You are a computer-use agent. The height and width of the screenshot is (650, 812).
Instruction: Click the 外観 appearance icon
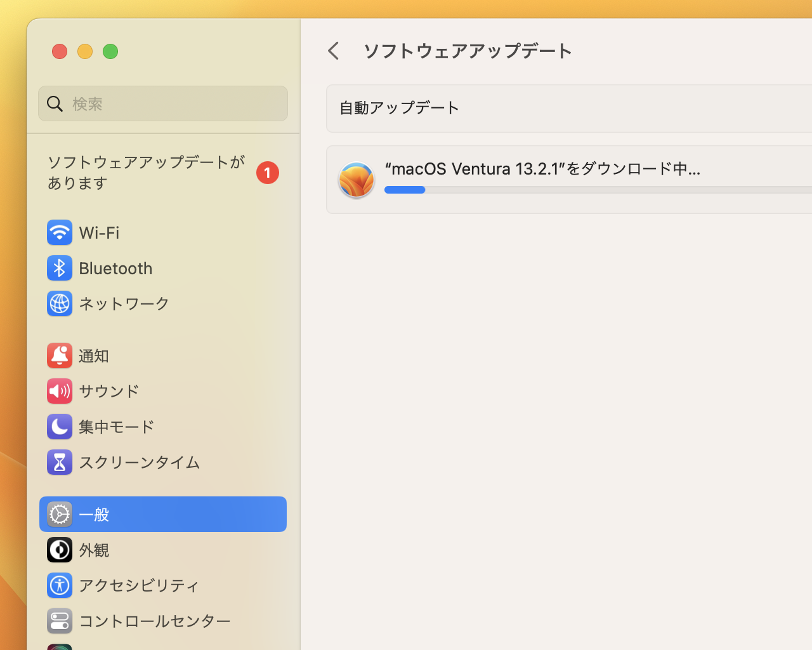click(x=59, y=550)
